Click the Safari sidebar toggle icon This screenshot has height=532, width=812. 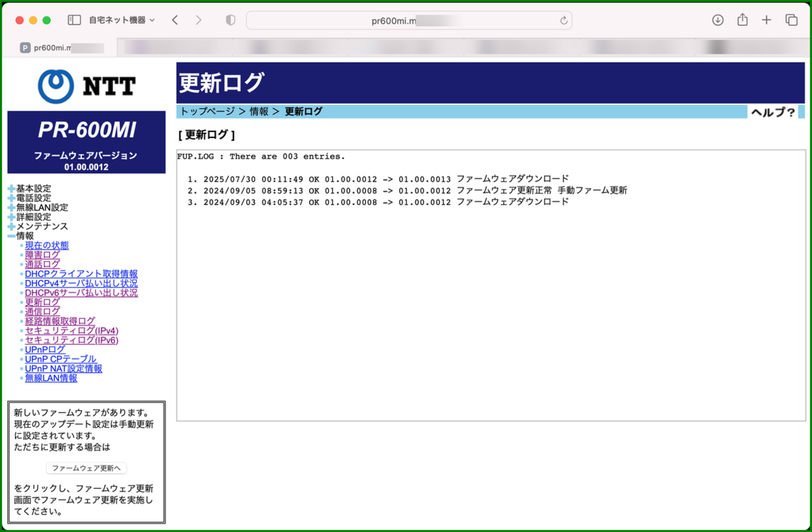74,20
